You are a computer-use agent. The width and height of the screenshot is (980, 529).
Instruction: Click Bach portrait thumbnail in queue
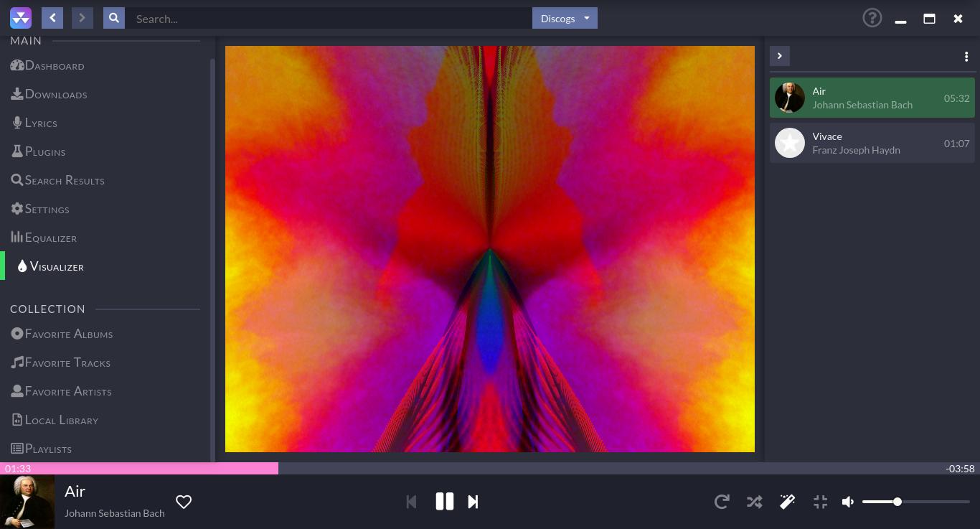(x=790, y=98)
